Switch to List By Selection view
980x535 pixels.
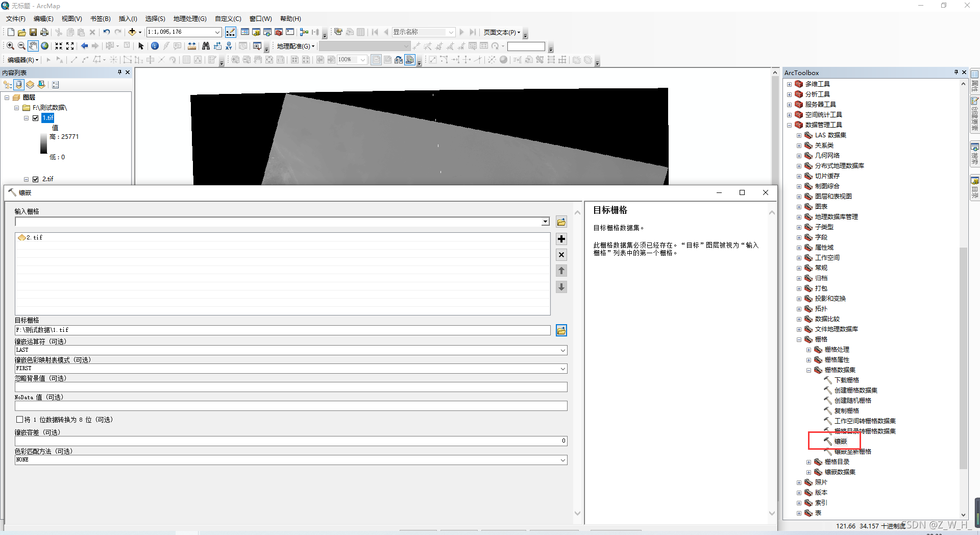coord(41,85)
